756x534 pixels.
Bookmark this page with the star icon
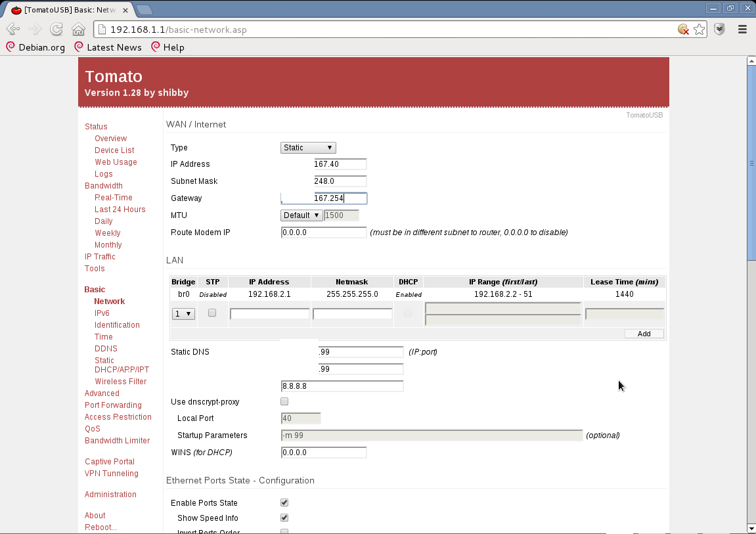[x=699, y=30]
